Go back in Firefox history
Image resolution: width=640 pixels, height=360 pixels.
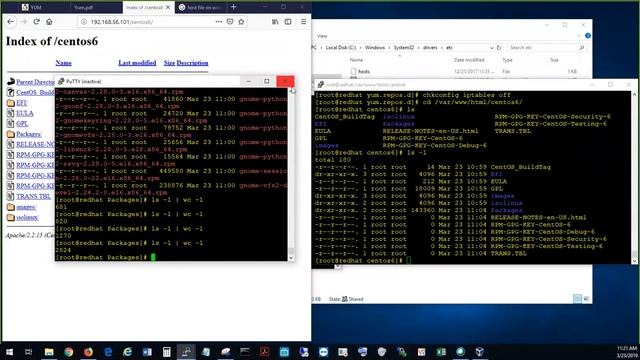tap(11, 22)
